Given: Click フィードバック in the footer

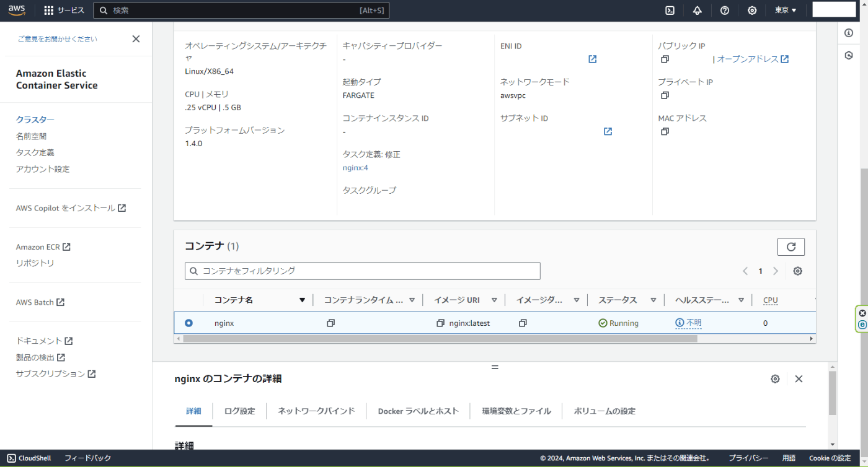Looking at the screenshot, I should click(x=87, y=458).
